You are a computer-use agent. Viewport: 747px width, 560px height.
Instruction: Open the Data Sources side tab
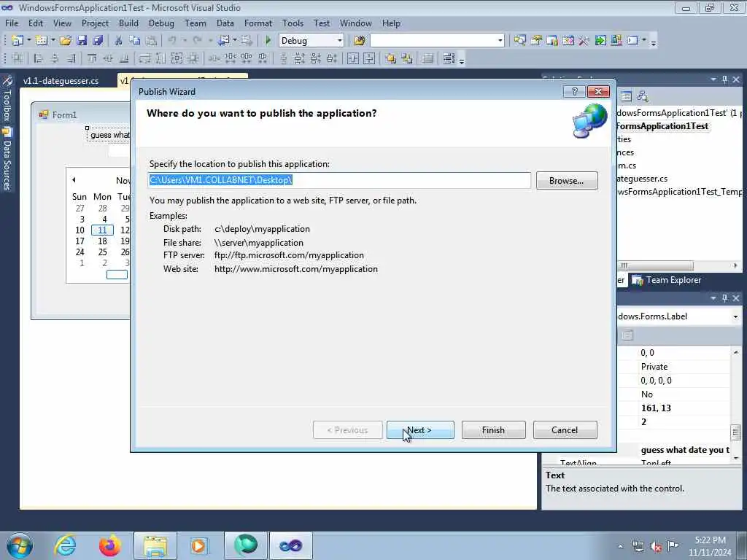(7, 159)
